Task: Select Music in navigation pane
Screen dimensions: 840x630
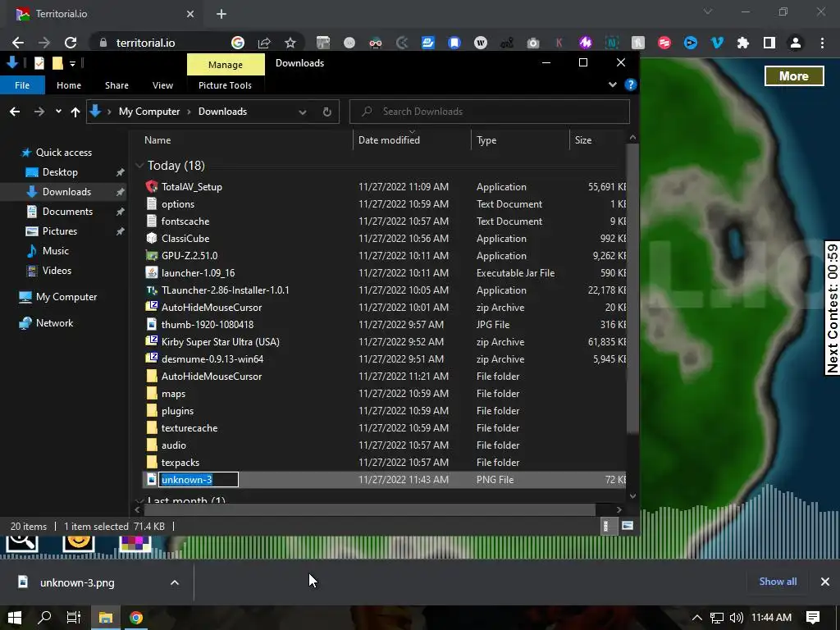Action: coord(55,251)
